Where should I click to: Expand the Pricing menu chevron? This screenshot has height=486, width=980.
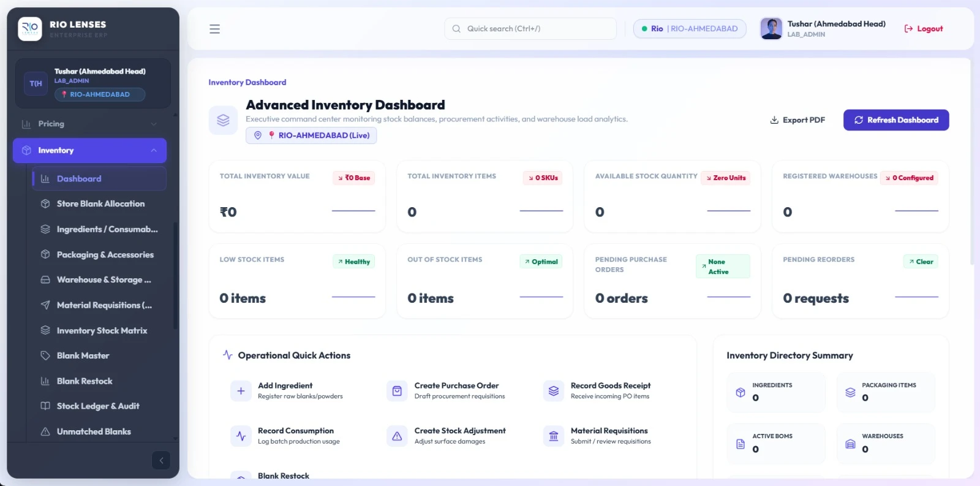[x=154, y=124]
